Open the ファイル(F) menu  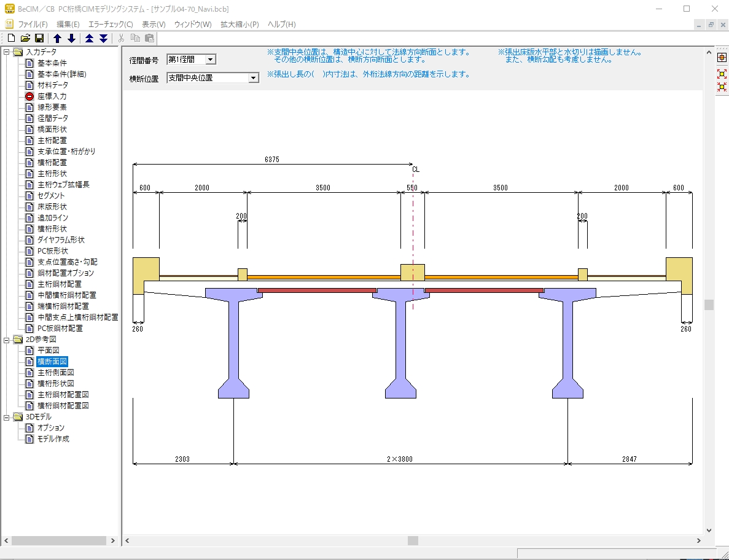click(x=33, y=25)
